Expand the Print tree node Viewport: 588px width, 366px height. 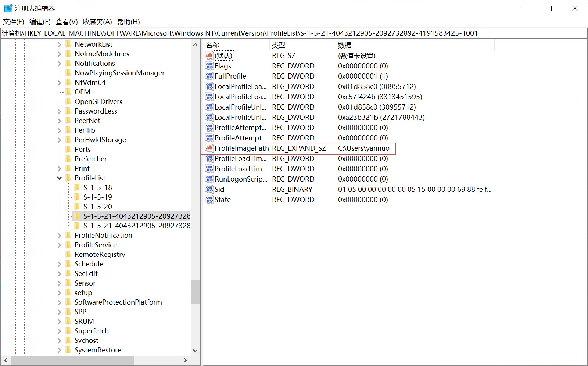59,168
